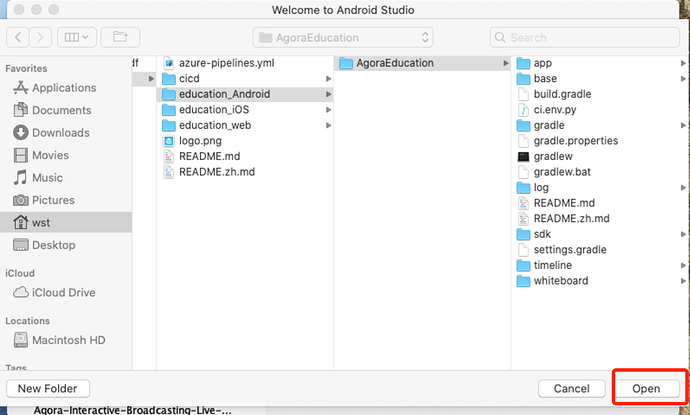Expand the education_web folder arrow
This screenshot has height=415, width=690.
pyautogui.click(x=328, y=125)
